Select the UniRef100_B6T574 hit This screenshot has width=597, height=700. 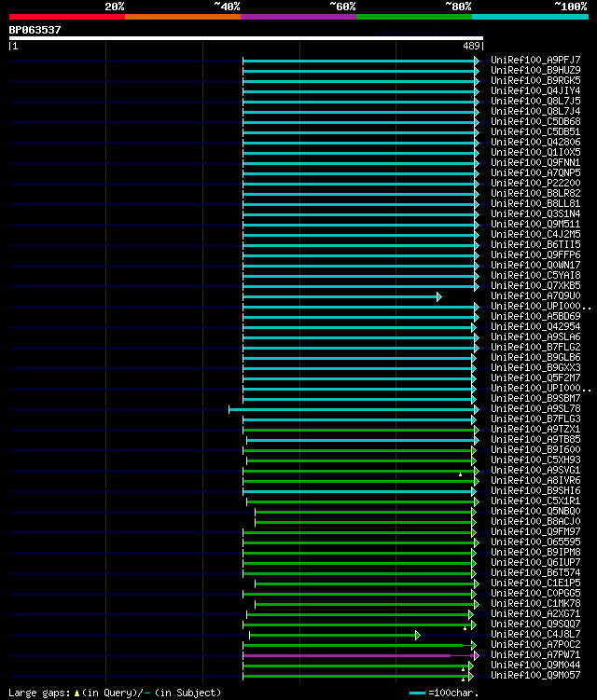point(535,573)
